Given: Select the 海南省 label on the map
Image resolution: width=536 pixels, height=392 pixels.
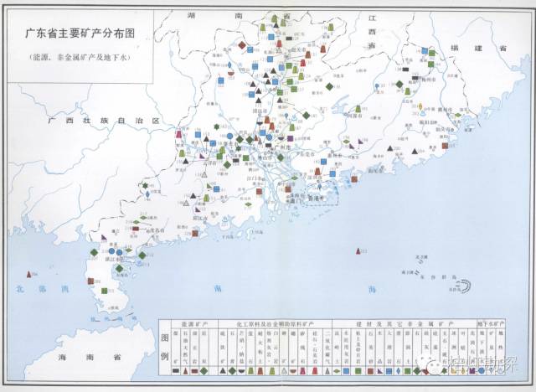Looking at the screenshot, I should (x=90, y=358).
